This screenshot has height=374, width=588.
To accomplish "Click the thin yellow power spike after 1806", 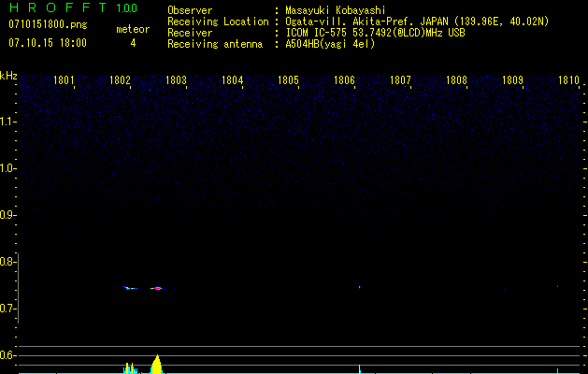I will pos(359,368).
